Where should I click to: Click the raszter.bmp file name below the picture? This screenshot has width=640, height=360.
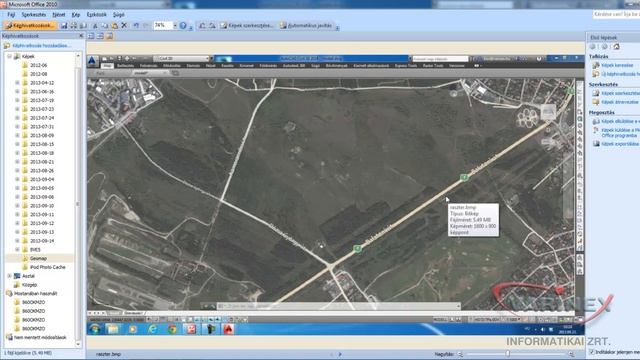108,354
